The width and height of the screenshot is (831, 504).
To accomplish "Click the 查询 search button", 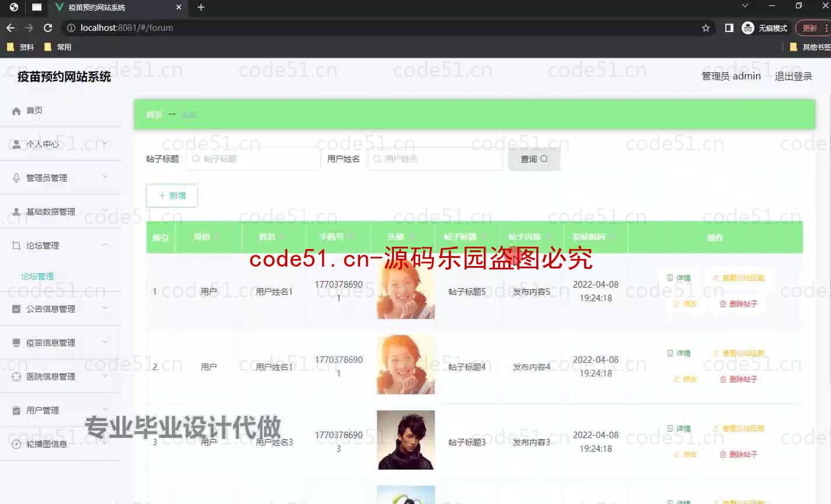I will 534,159.
